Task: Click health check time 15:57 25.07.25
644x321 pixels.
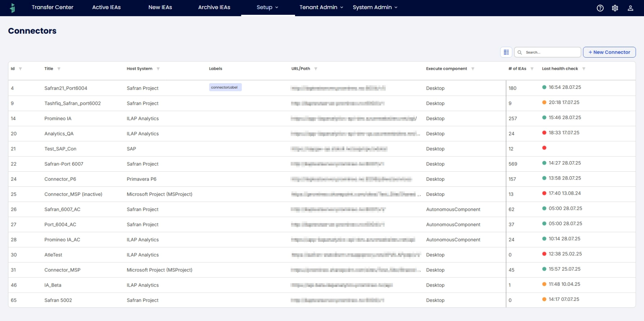Action: pyautogui.click(x=564, y=269)
